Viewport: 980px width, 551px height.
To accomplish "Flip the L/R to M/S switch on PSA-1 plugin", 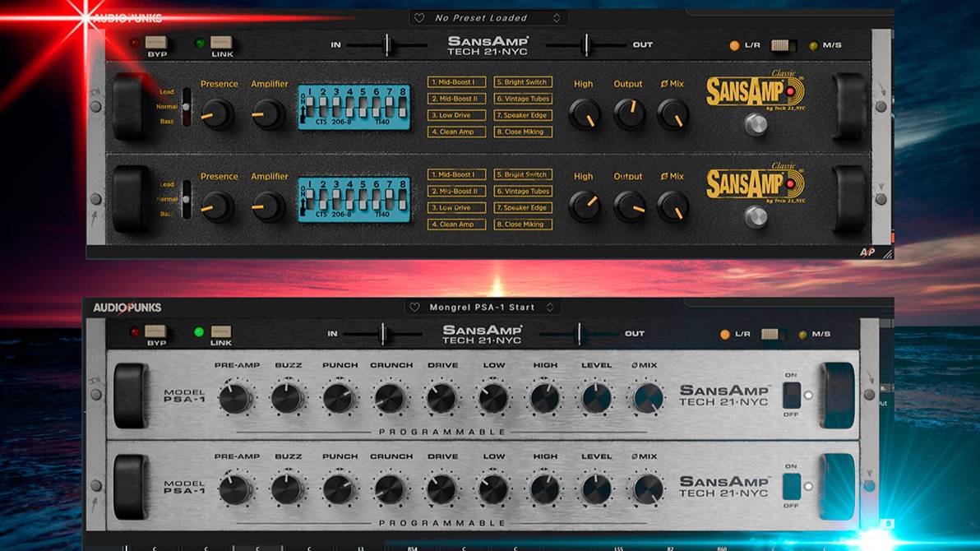I will point(773,334).
